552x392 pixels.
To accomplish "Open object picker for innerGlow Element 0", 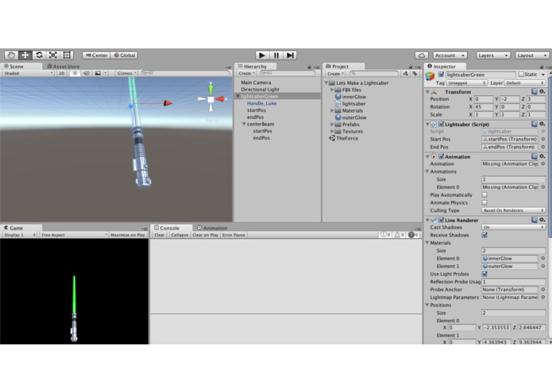I will click(542, 259).
